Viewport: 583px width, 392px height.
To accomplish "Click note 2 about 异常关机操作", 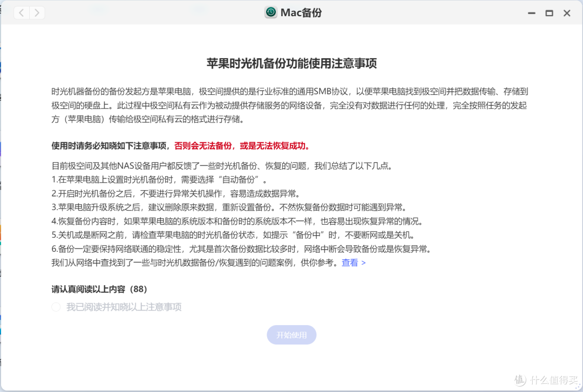I will (x=176, y=194).
